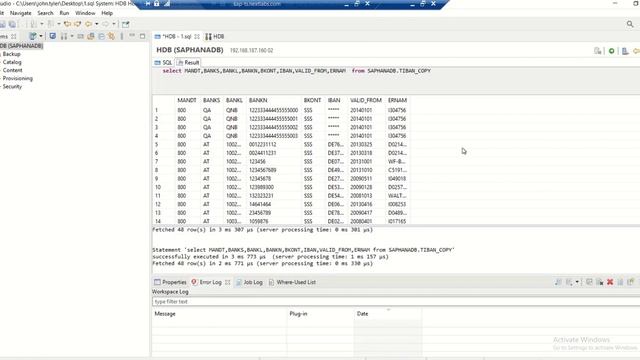The height and width of the screenshot is (360, 640).
Task: Open dropdown beside add system icon
Action: (x=41, y=36)
